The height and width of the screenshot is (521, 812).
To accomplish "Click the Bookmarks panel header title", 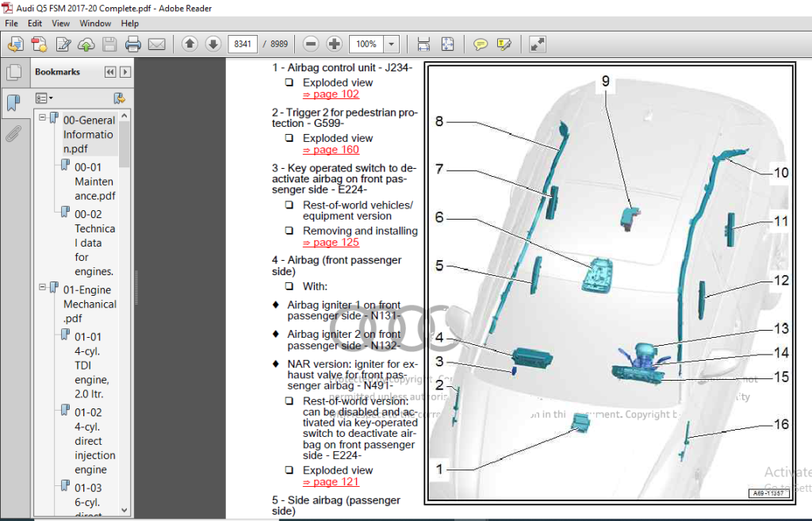I will tap(57, 72).
